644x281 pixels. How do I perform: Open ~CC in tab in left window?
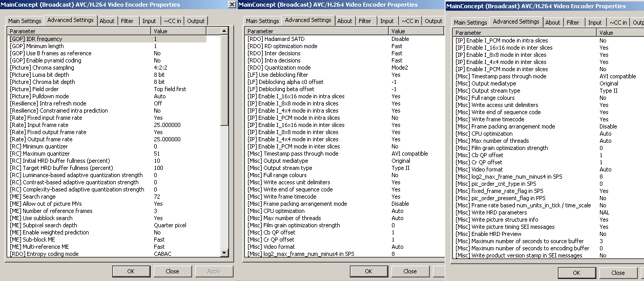point(173,21)
